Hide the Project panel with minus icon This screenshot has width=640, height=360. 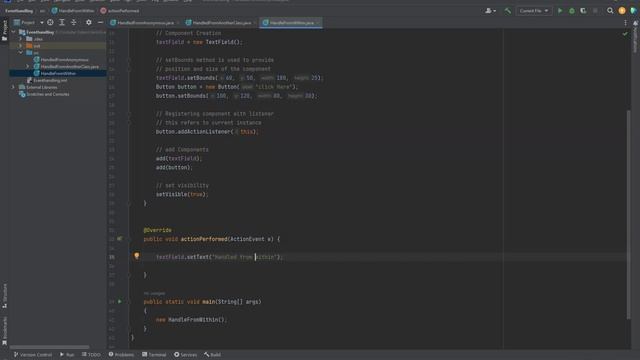click(x=100, y=22)
